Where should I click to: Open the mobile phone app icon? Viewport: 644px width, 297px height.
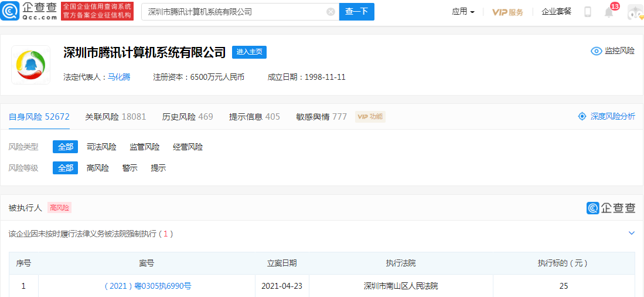pos(588,12)
